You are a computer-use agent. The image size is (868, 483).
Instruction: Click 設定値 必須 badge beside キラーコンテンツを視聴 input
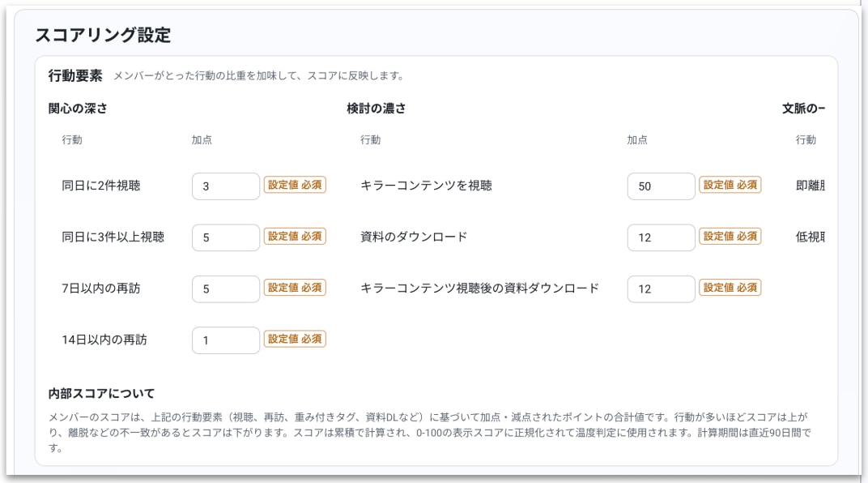click(730, 186)
